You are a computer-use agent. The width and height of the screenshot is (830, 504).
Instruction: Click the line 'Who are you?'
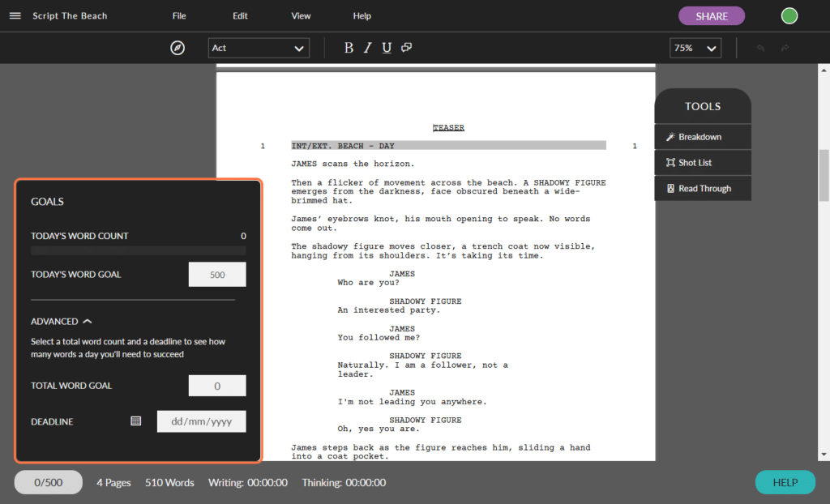pos(369,283)
